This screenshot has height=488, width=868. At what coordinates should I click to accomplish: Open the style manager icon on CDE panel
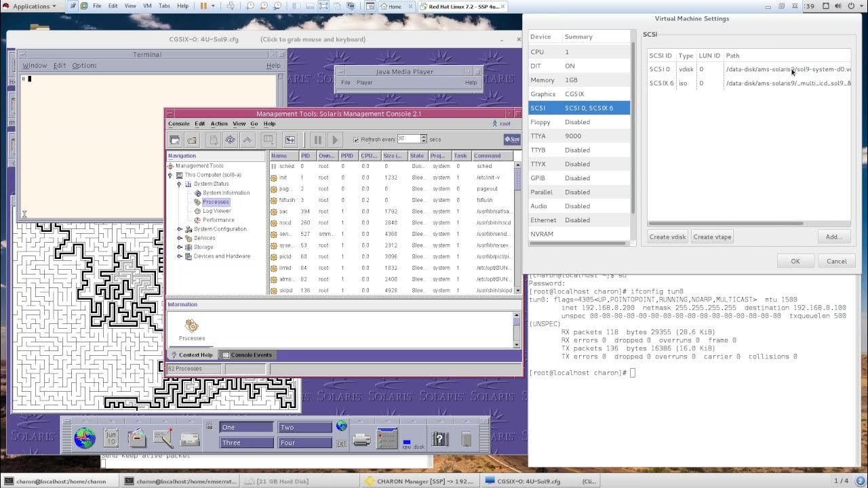coord(387,439)
